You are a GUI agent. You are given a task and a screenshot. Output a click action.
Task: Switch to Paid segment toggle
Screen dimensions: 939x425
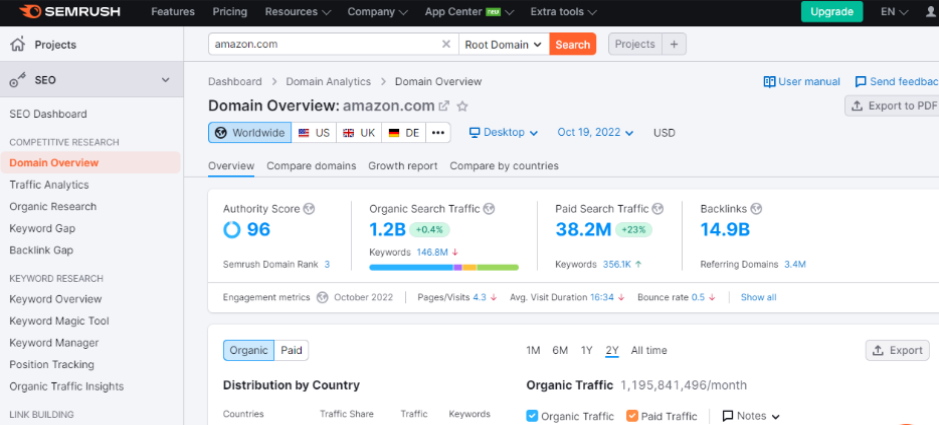(x=292, y=350)
